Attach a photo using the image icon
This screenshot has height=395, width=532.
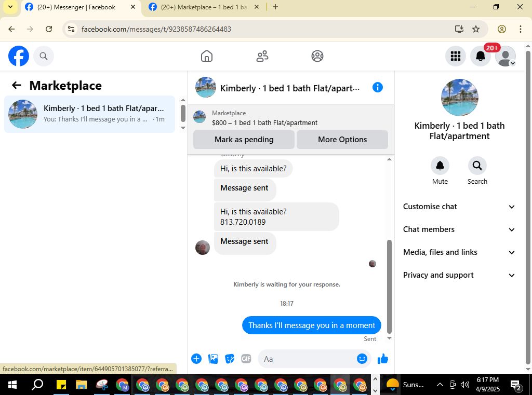tap(213, 359)
